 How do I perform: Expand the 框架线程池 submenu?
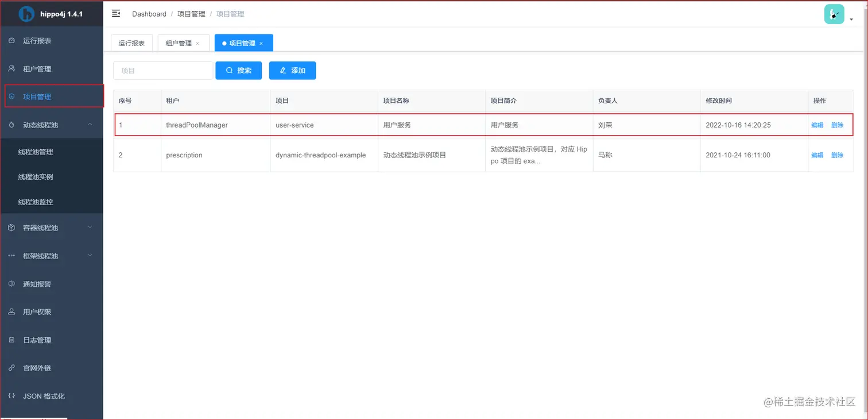pos(90,256)
